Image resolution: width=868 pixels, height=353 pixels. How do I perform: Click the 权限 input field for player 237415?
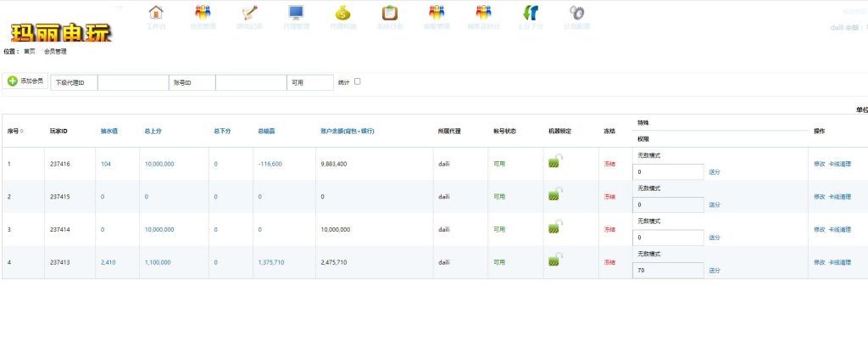pyautogui.click(x=668, y=205)
